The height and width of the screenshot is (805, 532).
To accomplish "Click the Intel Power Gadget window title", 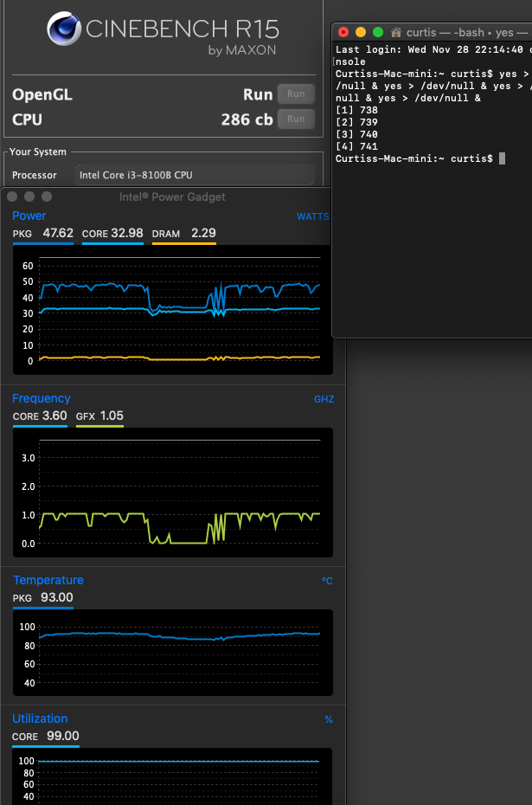I will [x=172, y=197].
